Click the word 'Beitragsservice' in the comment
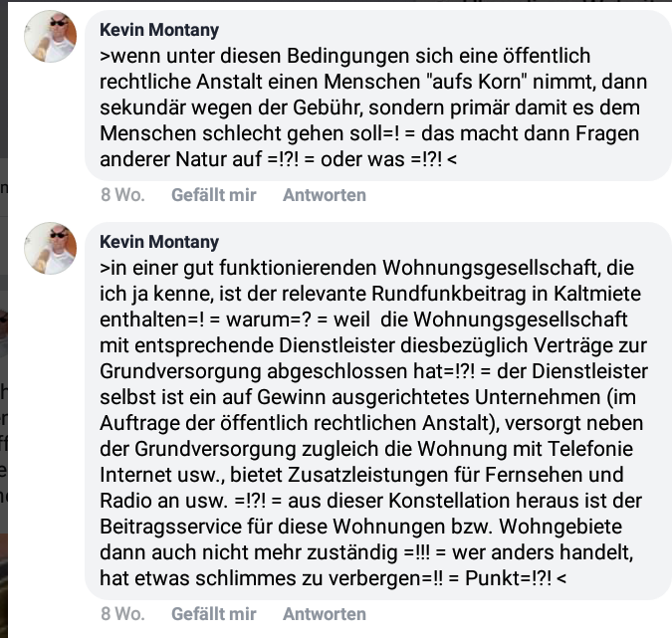The height and width of the screenshot is (638, 672). point(170,527)
